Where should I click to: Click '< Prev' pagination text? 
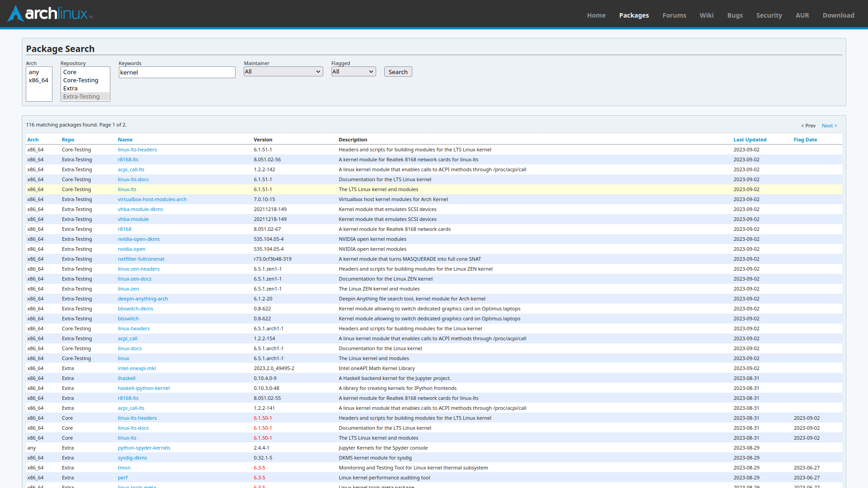point(808,126)
